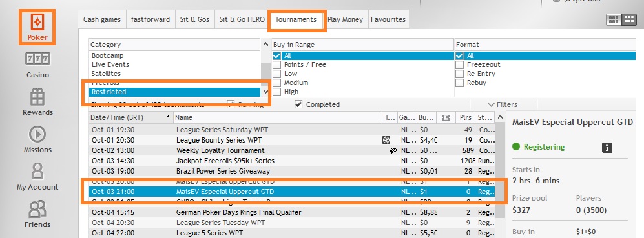Enable the Re-Entry format filter
The height and width of the screenshot is (238, 644).
pyautogui.click(x=460, y=74)
